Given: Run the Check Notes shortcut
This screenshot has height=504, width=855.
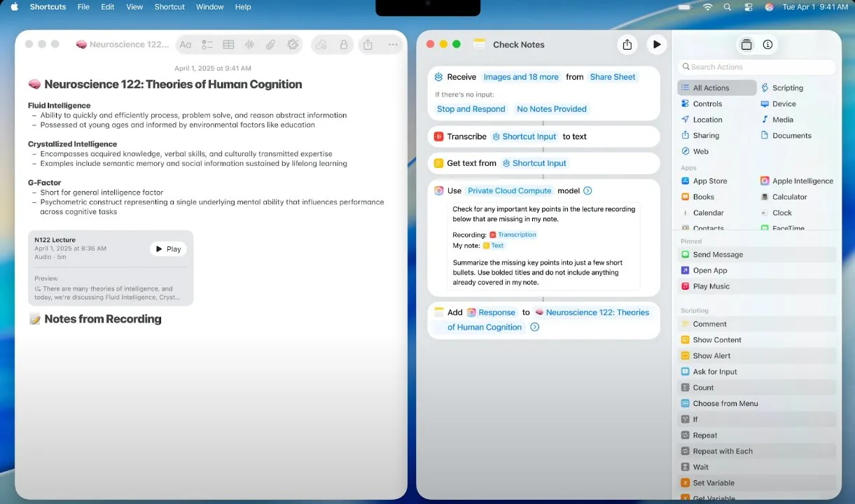Looking at the screenshot, I should click(x=656, y=44).
